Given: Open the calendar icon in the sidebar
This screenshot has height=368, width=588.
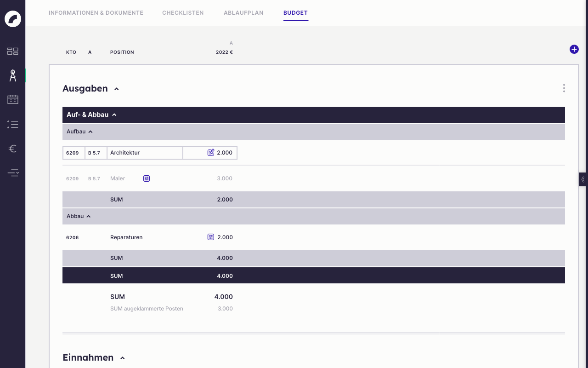Looking at the screenshot, I should [x=13, y=99].
